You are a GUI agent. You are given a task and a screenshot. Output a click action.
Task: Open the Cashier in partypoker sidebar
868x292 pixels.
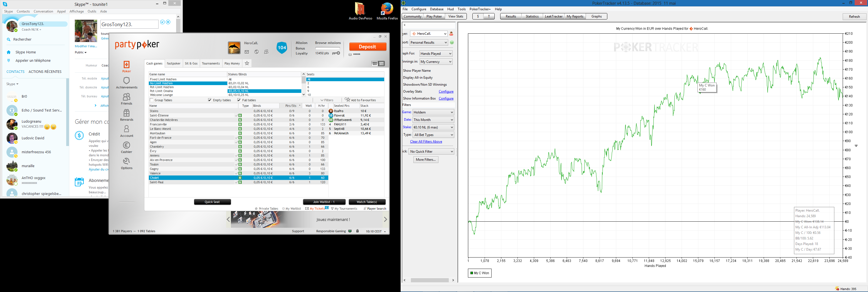(126, 147)
